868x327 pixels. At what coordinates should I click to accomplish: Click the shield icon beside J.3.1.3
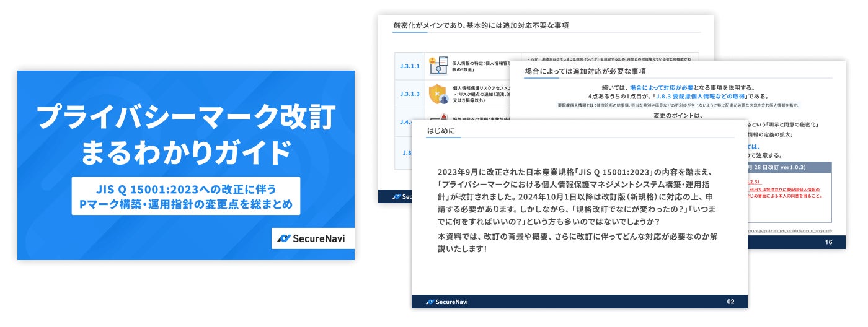tap(439, 93)
